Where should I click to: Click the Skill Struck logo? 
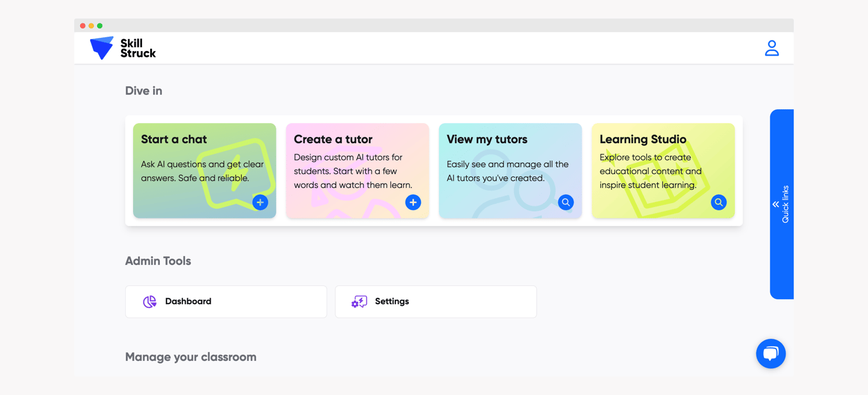point(122,47)
